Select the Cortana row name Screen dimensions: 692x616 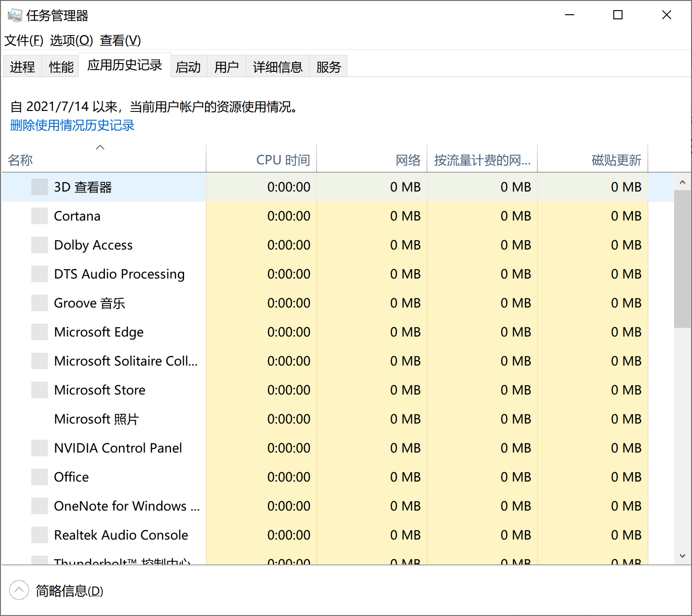77,216
